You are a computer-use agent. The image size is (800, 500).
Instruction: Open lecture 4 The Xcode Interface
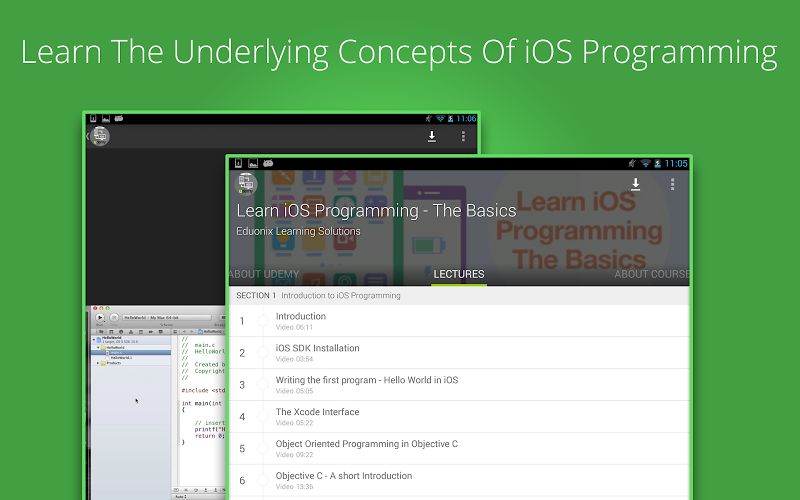point(459,416)
